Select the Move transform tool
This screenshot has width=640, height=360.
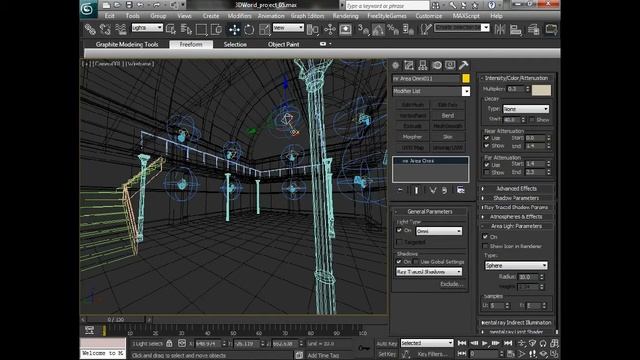pos(234,29)
